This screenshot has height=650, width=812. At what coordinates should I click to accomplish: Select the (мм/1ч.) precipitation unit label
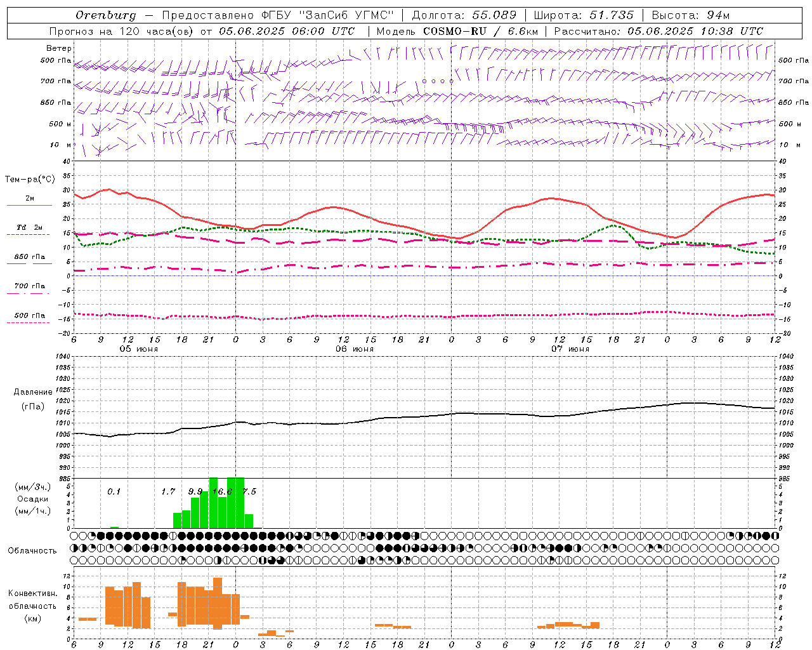click(33, 511)
